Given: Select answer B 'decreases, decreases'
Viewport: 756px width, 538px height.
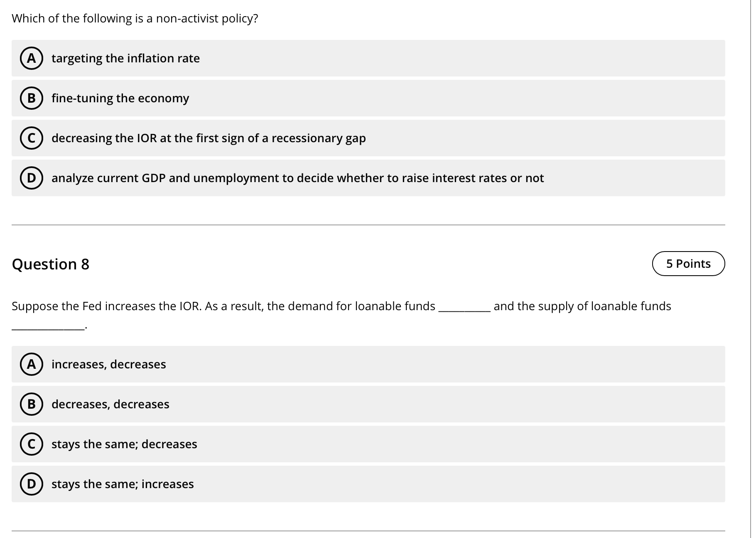Looking at the screenshot, I should click(x=110, y=404).
